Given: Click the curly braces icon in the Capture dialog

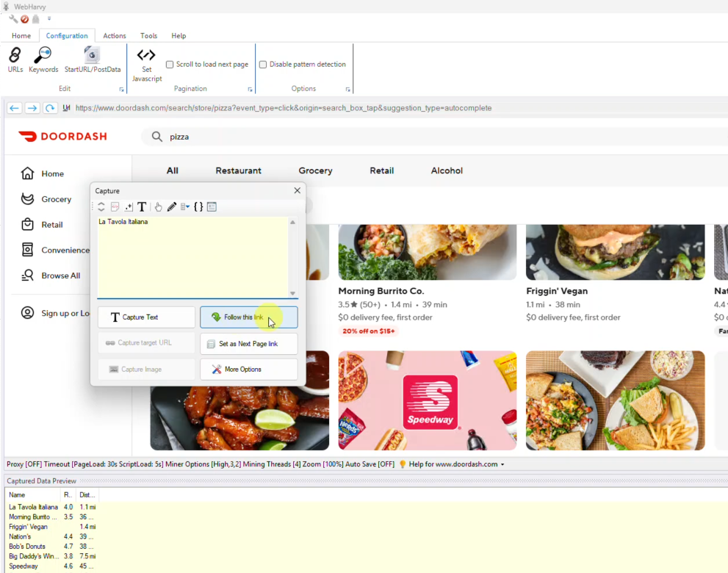Looking at the screenshot, I should tap(198, 206).
